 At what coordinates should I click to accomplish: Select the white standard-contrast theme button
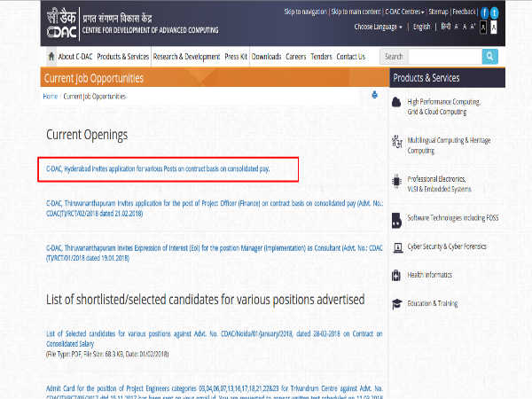click(494, 27)
